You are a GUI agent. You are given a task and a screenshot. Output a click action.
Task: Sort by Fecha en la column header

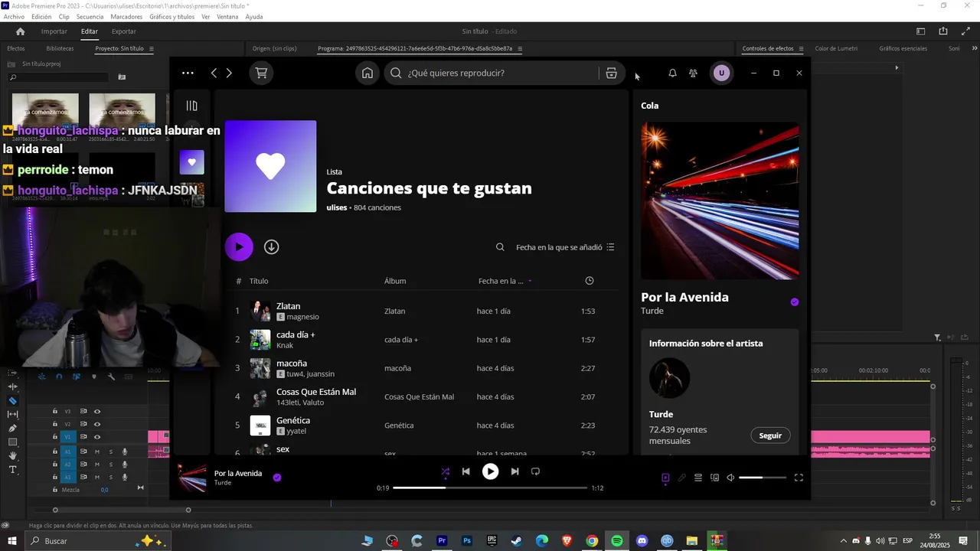coord(505,281)
